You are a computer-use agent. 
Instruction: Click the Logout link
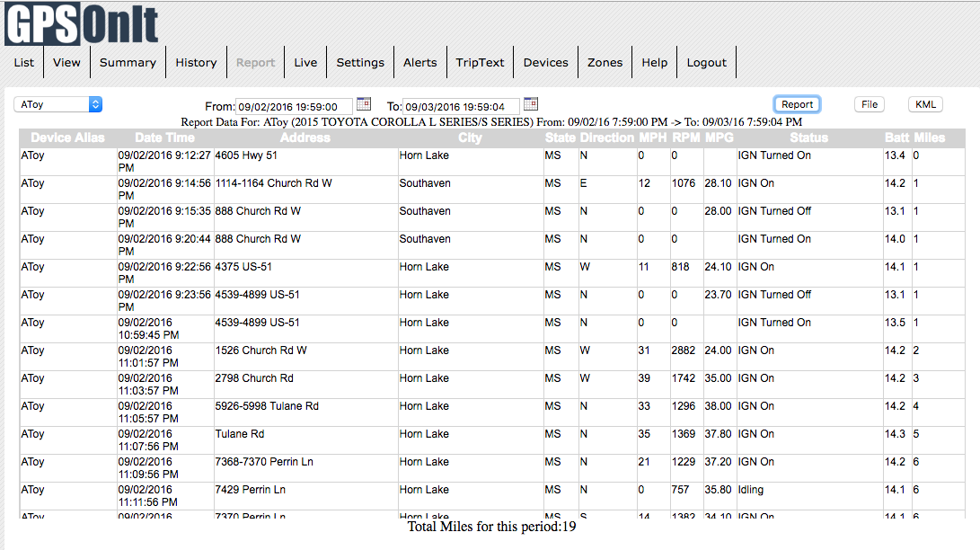tap(707, 63)
